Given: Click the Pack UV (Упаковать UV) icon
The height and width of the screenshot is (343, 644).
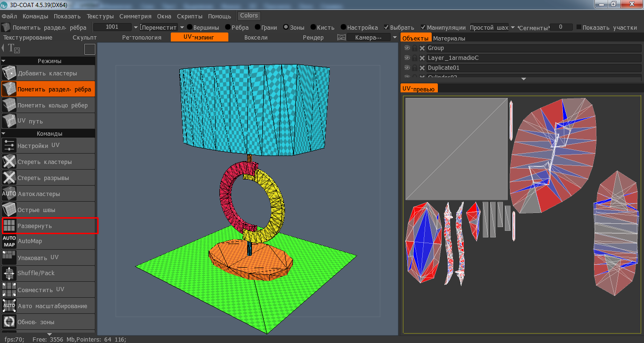Looking at the screenshot, I should 9,257.
